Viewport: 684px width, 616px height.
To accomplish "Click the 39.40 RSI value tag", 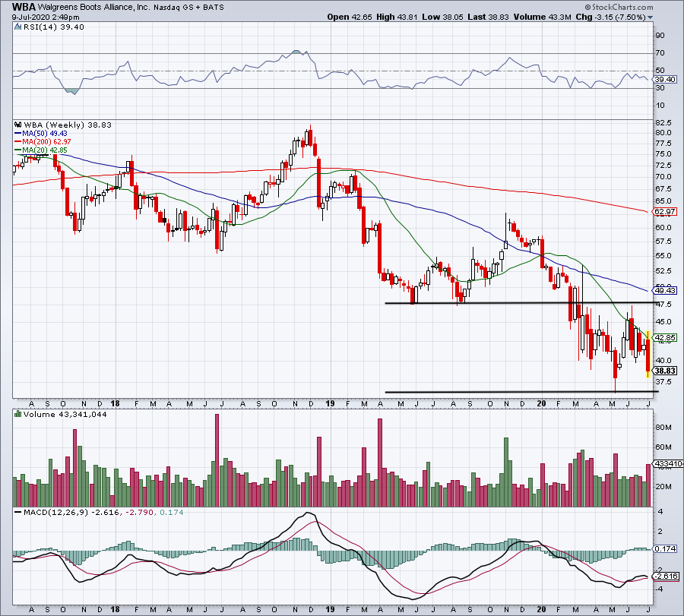I will coord(666,79).
